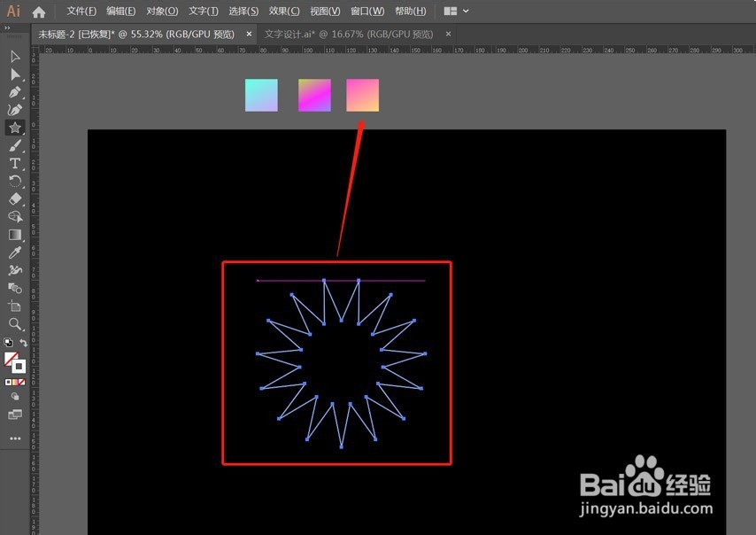The width and height of the screenshot is (756, 535).
Task: Click the yellow-magenta-purple gradient square
Action: (314, 95)
